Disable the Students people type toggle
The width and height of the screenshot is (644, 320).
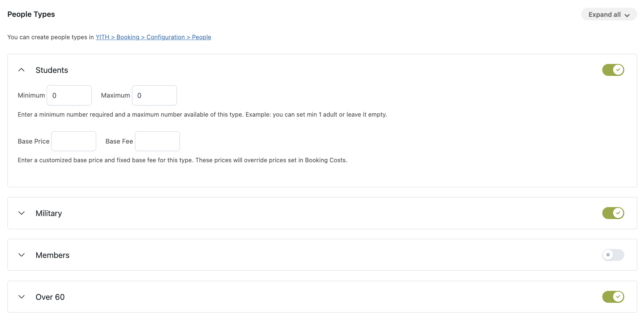coord(613,70)
